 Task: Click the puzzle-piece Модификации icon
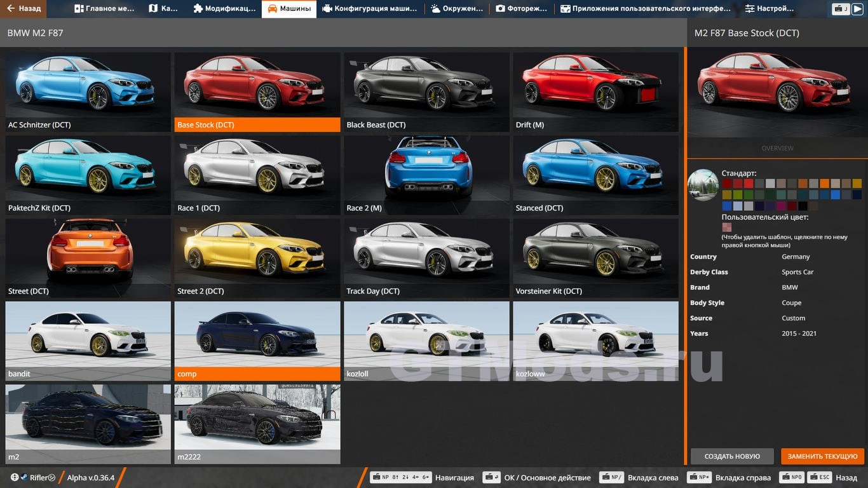pyautogui.click(x=198, y=9)
